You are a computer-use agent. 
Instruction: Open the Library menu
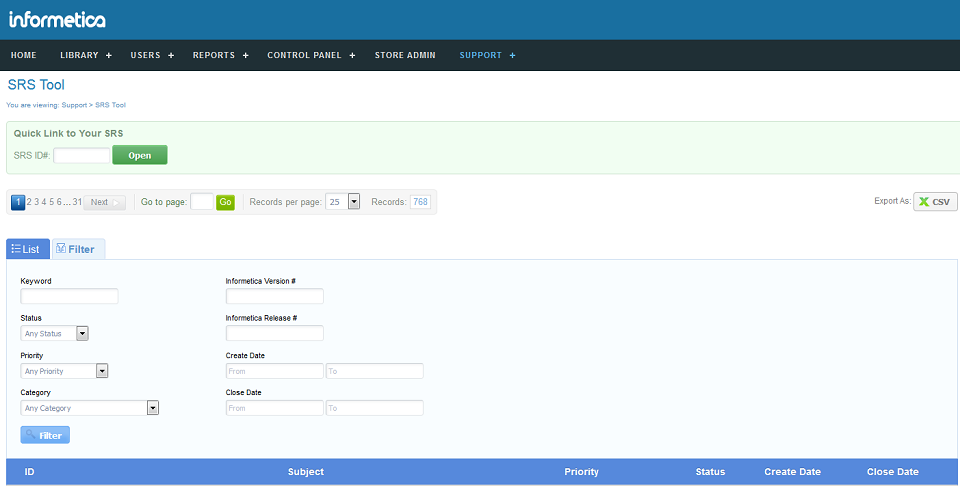[x=79, y=55]
